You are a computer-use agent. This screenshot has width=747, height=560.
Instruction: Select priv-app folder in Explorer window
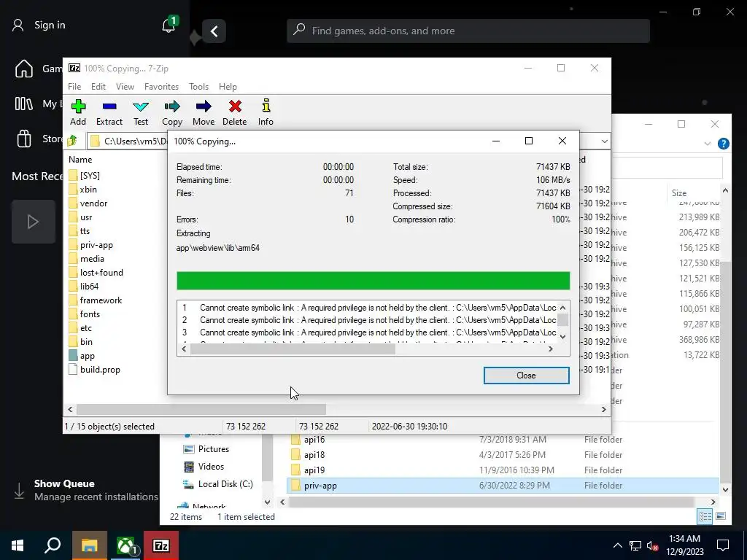(503, 485)
